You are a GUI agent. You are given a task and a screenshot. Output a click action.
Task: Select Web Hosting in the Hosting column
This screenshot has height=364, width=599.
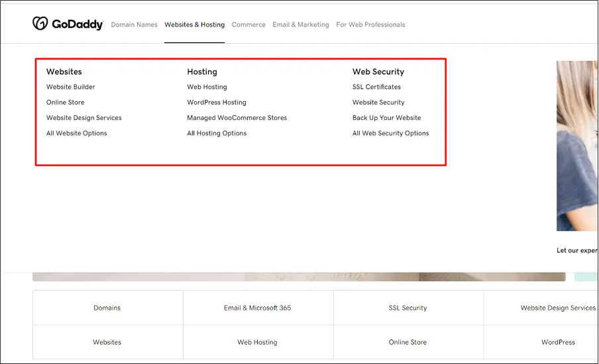tap(207, 87)
